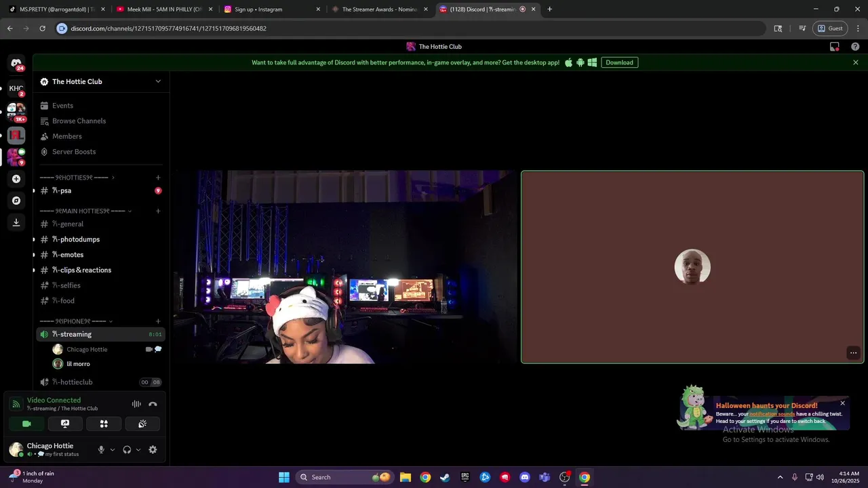Add channel to IPHONE category
868x488 pixels.
click(158, 321)
